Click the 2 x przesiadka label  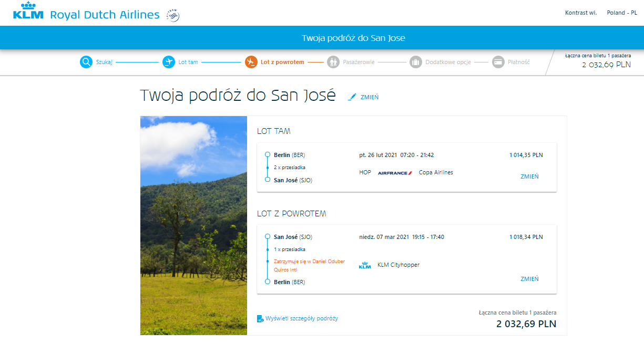pyautogui.click(x=290, y=168)
